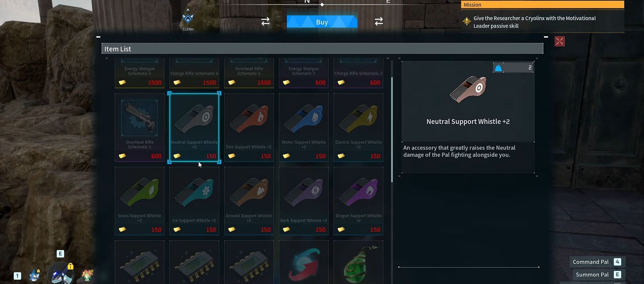Choose the Overheat Rifle Schematic 3 item
This screenshot has width=644, height=284.
140,128
